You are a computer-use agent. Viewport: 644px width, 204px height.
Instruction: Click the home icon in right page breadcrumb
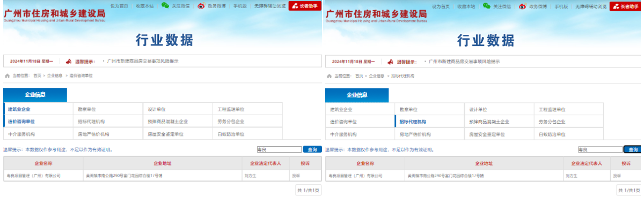click(x=329, y=76)
